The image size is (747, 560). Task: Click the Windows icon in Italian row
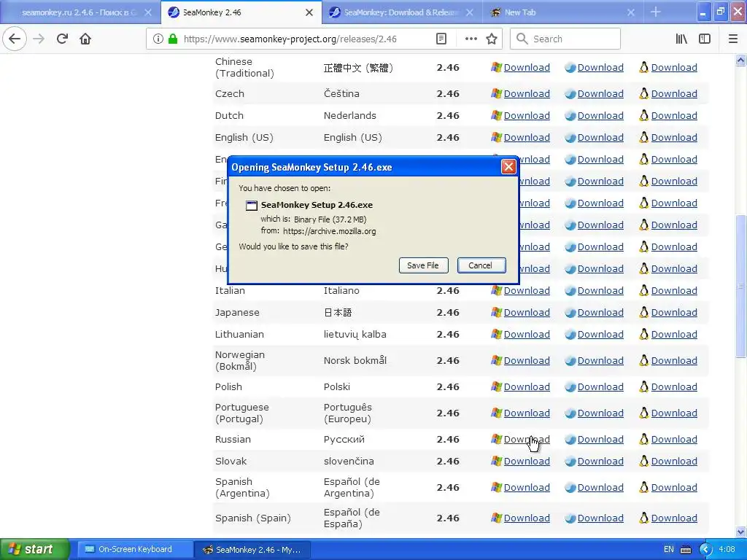[496, 290]
